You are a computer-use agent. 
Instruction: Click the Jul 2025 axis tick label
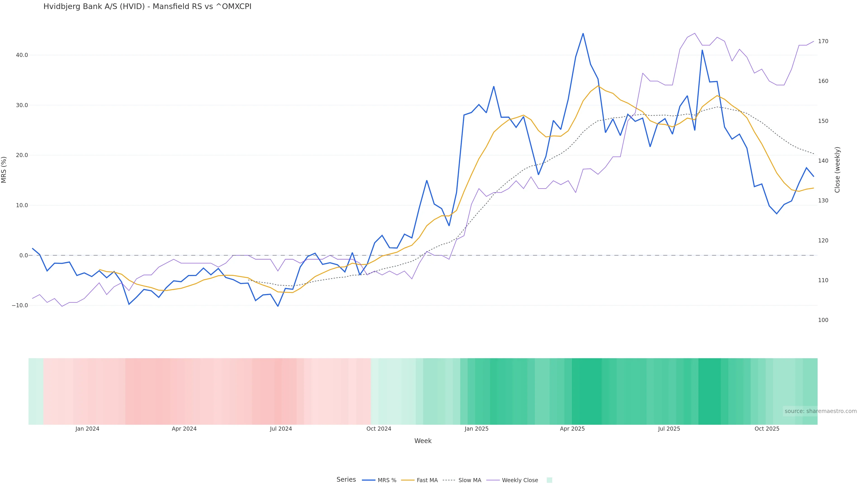pos(669,429)
